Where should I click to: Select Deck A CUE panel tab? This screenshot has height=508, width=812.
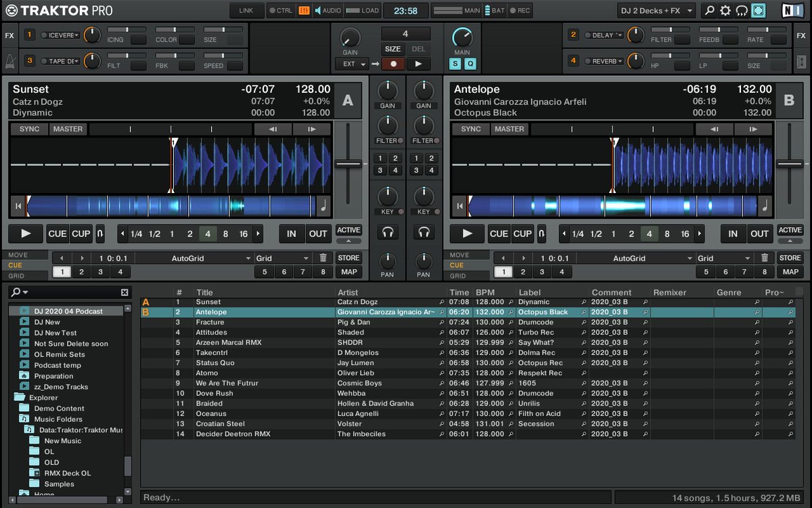(x=24, y=265)
